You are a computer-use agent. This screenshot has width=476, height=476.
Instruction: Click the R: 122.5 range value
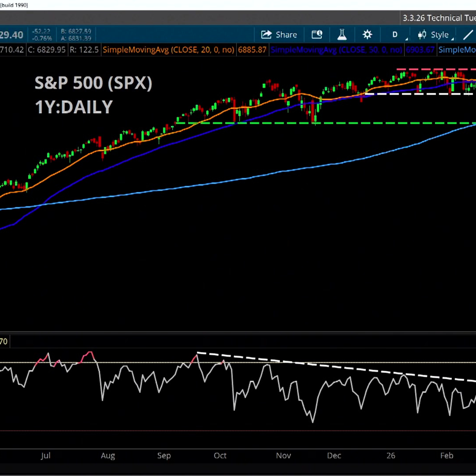pyautogui.click(x=84, y=50)
